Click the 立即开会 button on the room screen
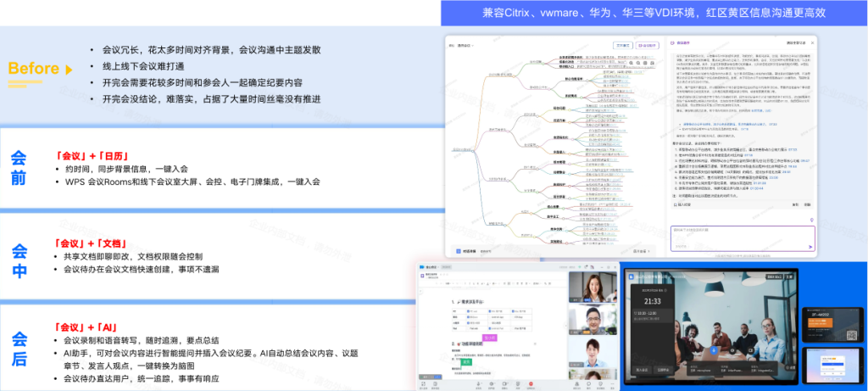 (x=663, y=370)
